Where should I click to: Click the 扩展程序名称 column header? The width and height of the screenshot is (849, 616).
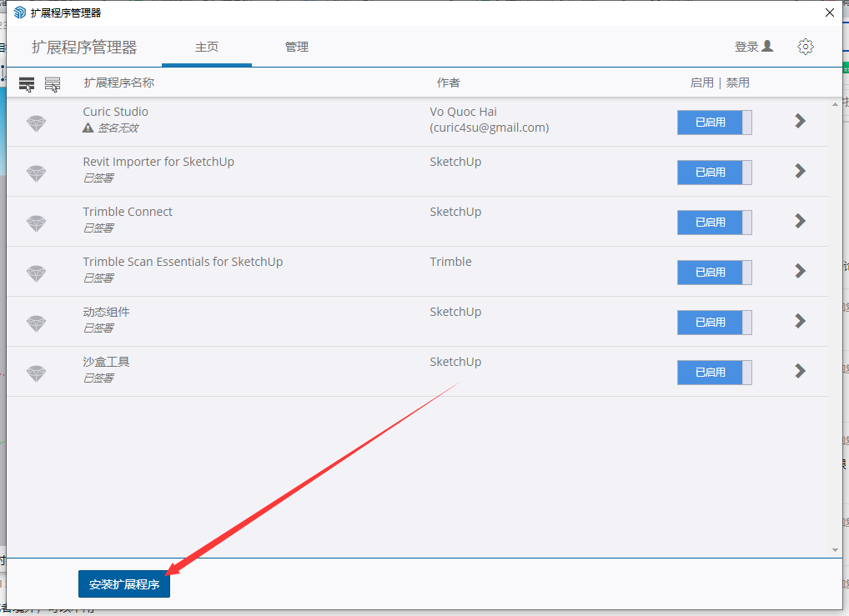(119, 83)
